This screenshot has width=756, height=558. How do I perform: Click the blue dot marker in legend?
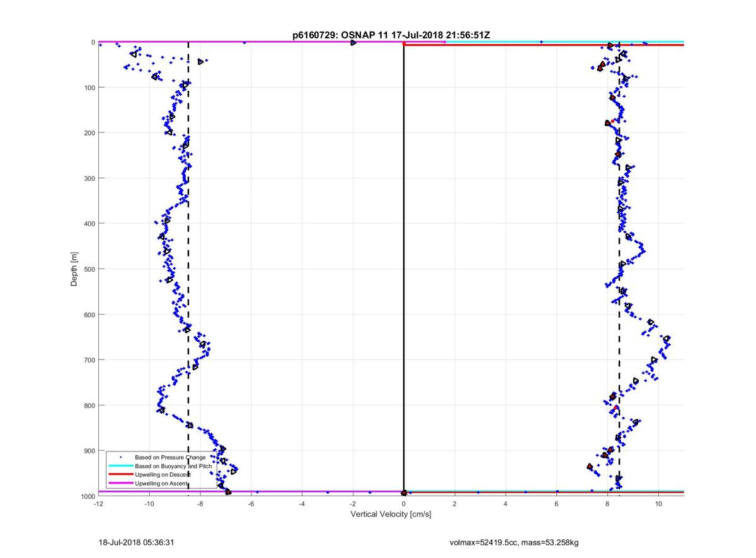click(x=120, y=457)
